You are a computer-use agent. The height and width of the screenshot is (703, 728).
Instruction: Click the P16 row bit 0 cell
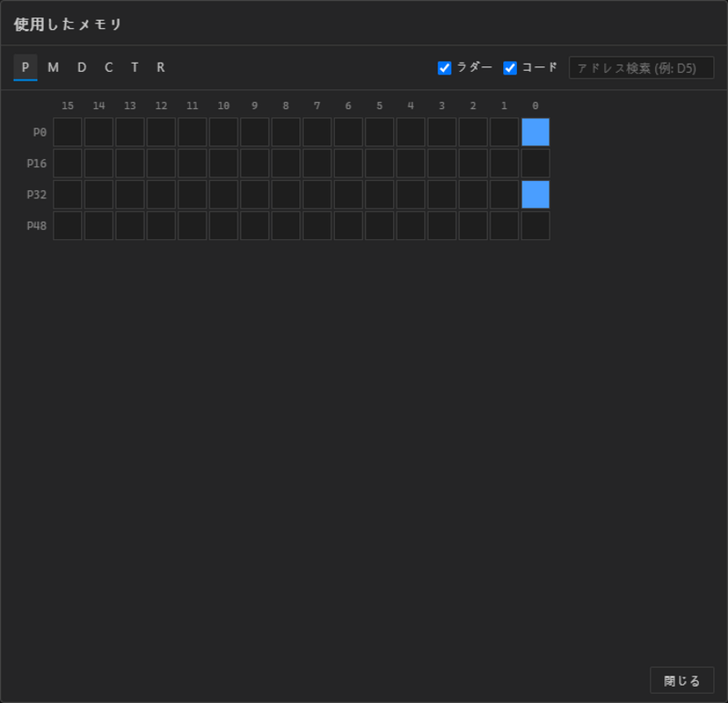535,164
